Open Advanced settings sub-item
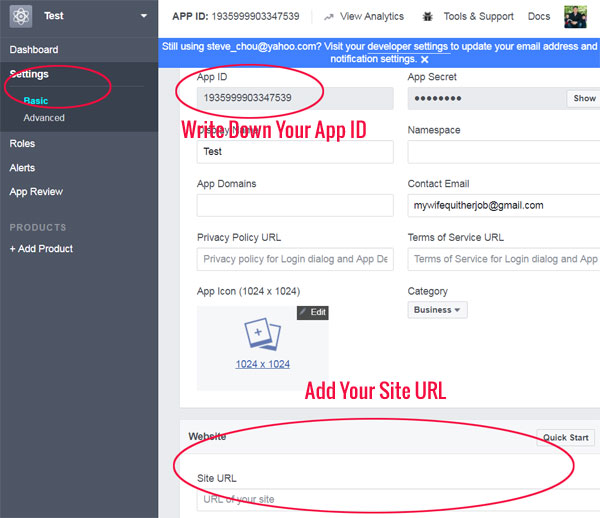This screenshot has width=600, height=518. 44,118
